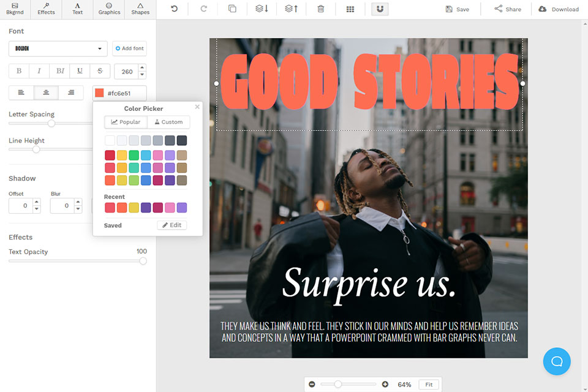The width and height of the screenshot is (588, 392).
Task: Open the font family dropdown
Action: (58, 48)
